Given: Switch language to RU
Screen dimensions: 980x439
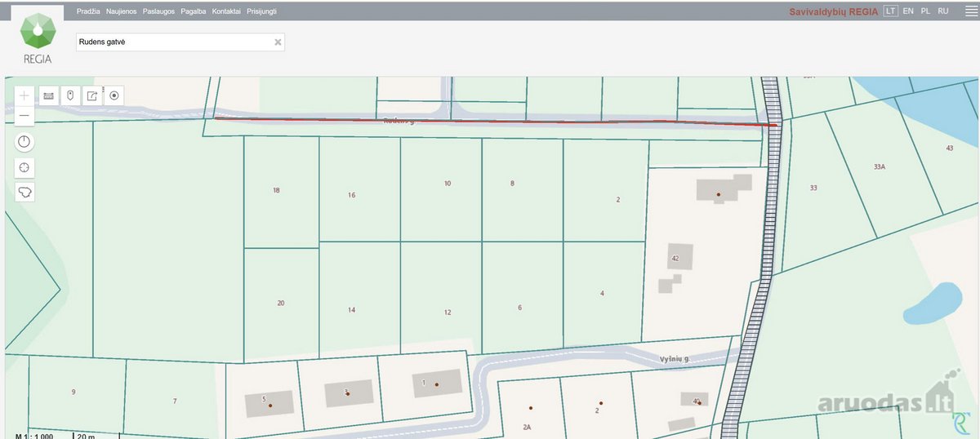Looking at the screenshot, I should [x=943, y=11].
